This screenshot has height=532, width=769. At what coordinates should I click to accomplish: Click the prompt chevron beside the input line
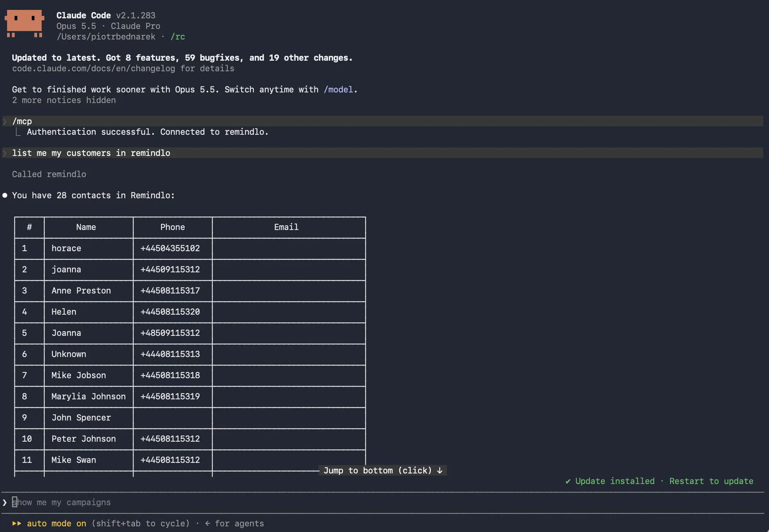[x=5, y=502]
